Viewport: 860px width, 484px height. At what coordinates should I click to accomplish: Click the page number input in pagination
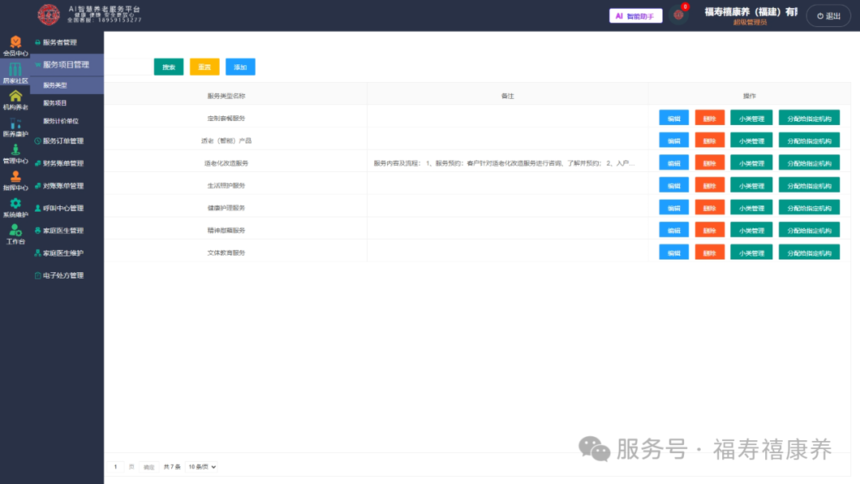(116, 467)
